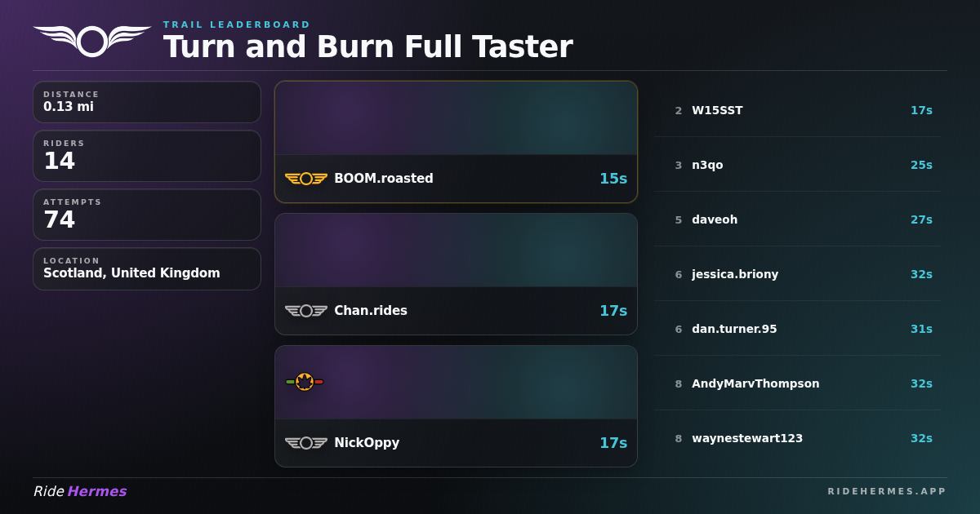Click the Attempts 74 stat card

point(147,215)
